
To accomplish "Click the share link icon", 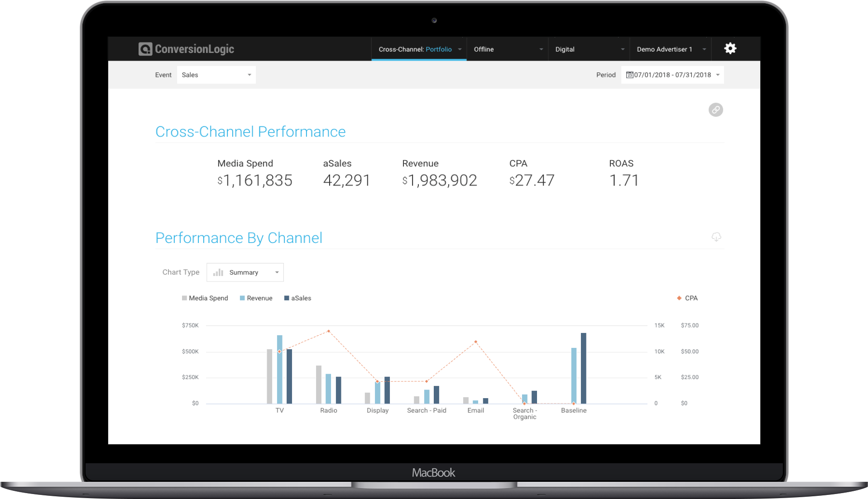I will point(715,109).
